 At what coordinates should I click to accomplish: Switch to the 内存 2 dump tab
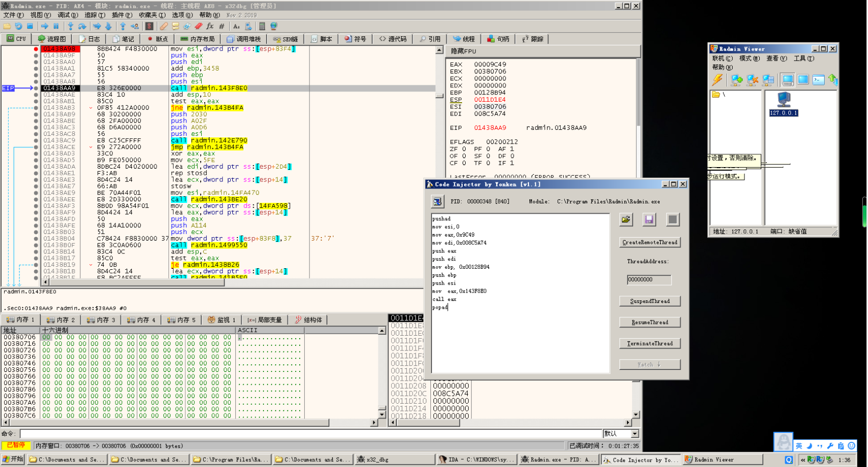[60, 320]
